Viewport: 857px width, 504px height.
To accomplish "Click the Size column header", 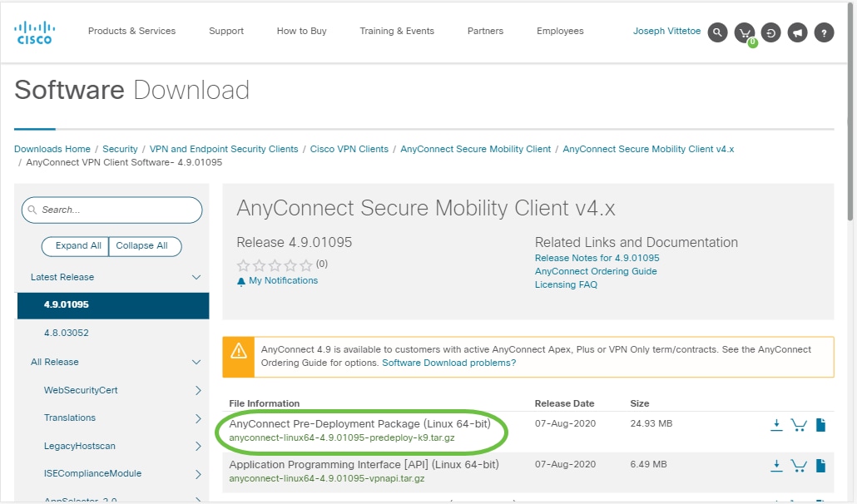I will 640,403.
